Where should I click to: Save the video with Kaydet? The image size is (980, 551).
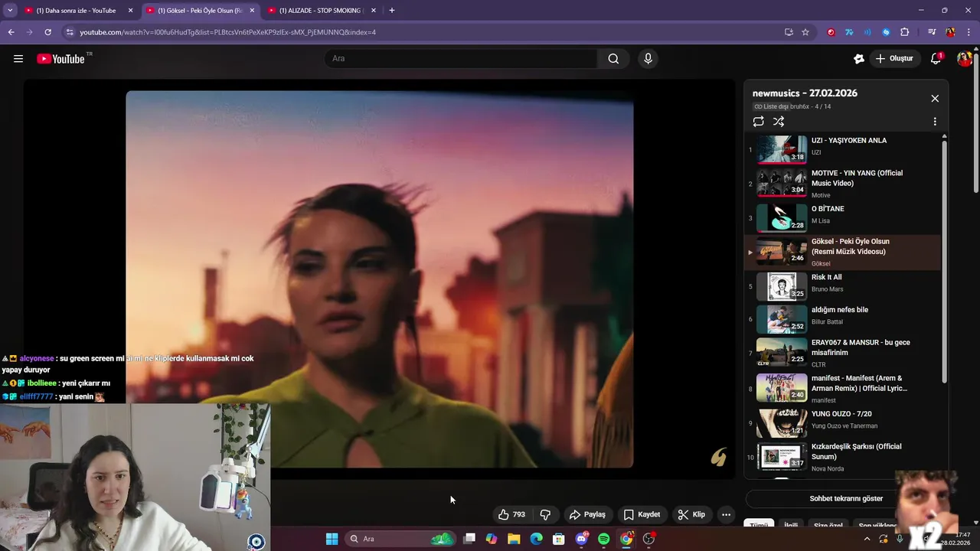point(642,514)
